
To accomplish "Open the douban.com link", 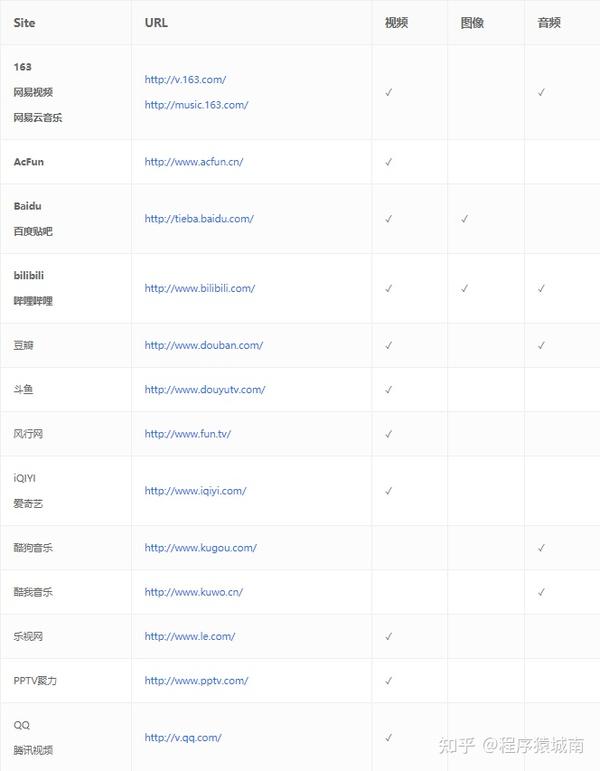I will tap(203, 345).
